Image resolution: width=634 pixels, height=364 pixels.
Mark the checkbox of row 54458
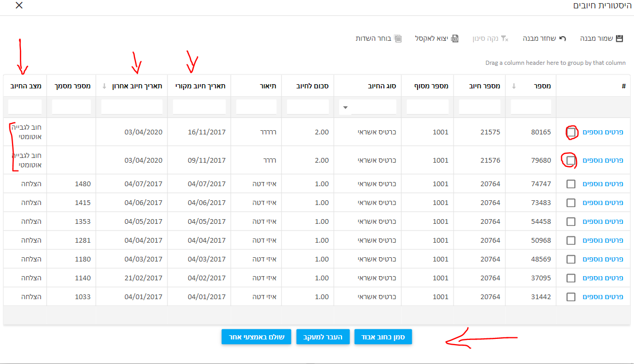tap(571, 222)
